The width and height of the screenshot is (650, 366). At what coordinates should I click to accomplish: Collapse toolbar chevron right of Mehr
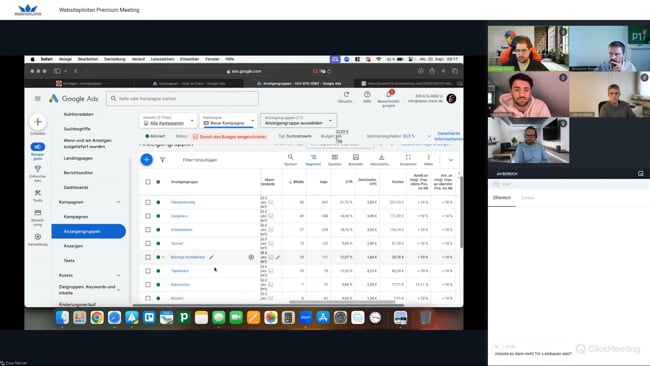click(x=451, y=160)
